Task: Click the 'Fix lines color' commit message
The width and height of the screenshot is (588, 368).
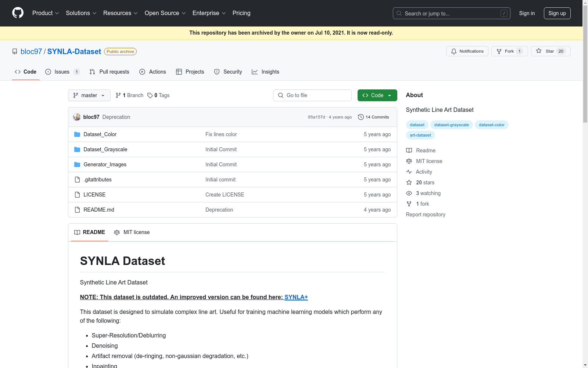Action: pos(221,134)
